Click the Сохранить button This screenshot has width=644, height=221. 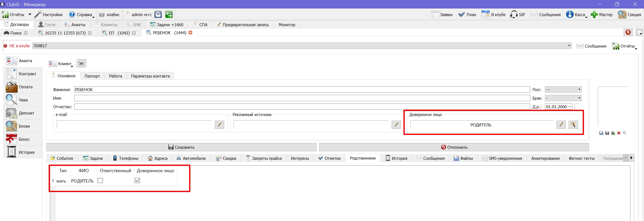[181, 147]
